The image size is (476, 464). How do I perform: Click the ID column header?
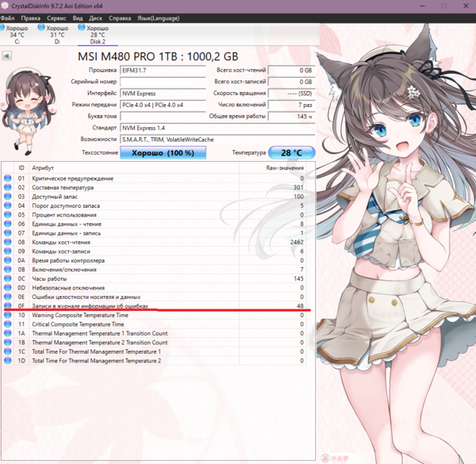coord(21,168)
